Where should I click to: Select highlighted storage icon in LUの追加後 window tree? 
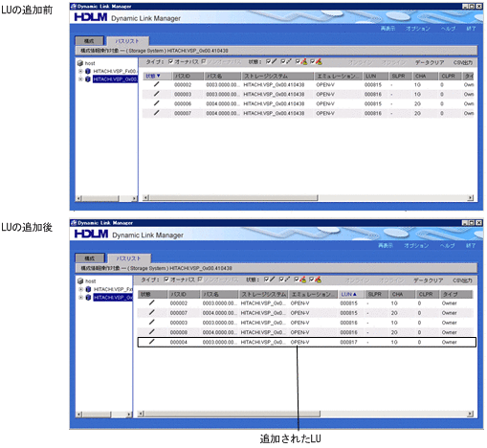pos(88,298)
